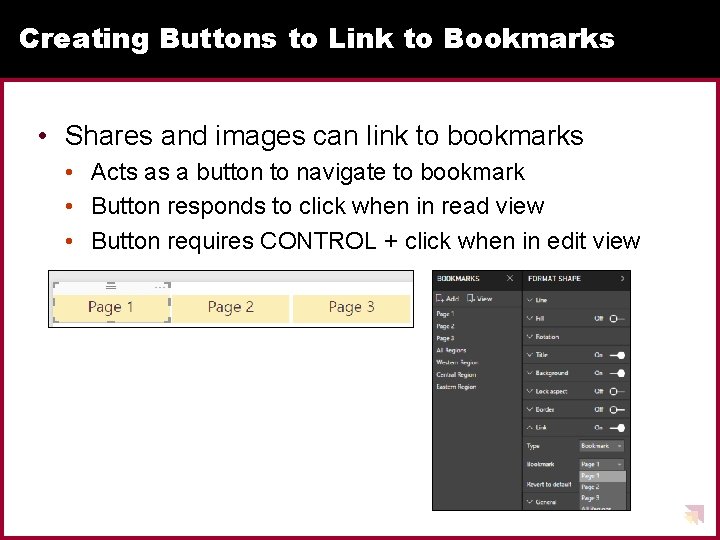This screenshot has width=720, height=540.
Task: Turn on the Lock aspect toggle
Action: [x=617, y=391]
